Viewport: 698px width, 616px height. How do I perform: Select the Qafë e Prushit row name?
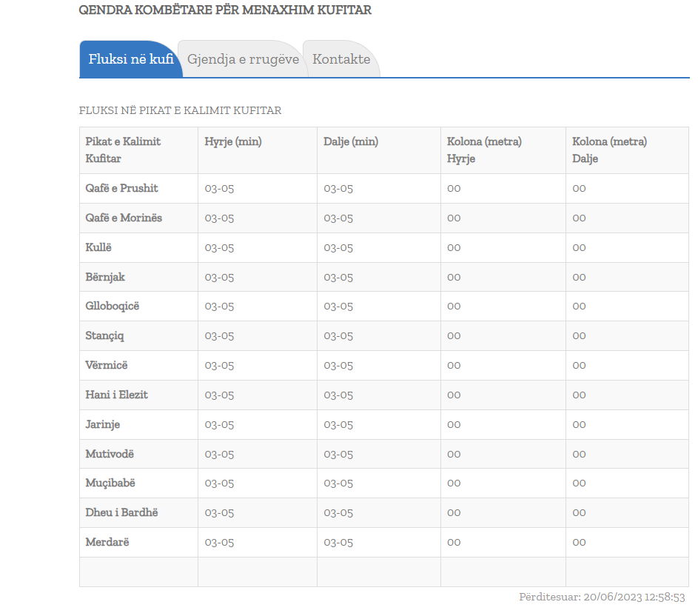point(122,188)
